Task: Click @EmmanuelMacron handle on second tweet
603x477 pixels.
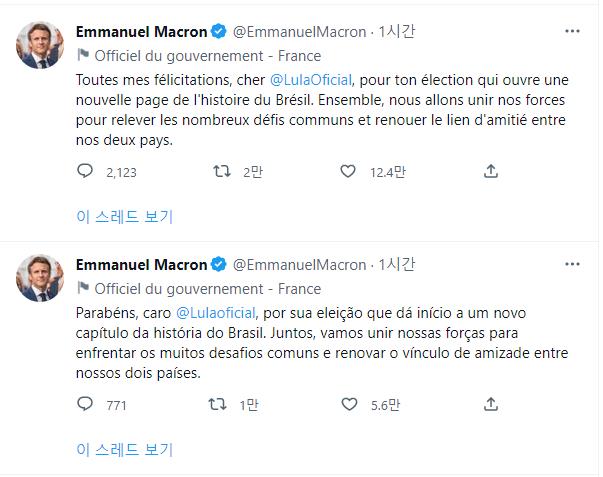Action: pos(299,265)
